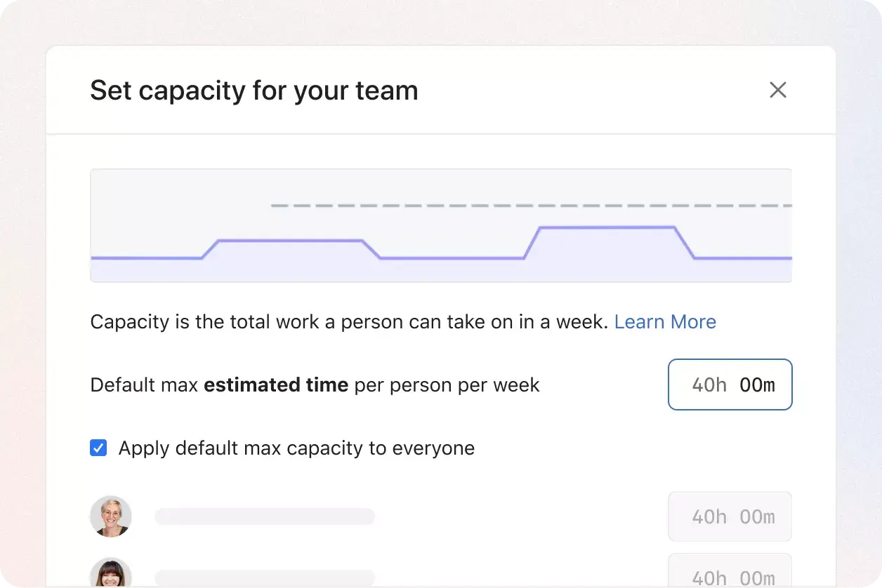Screen dimensions: 882x588
Task: Open the Learn More link
Action: (x=665, y=321)
